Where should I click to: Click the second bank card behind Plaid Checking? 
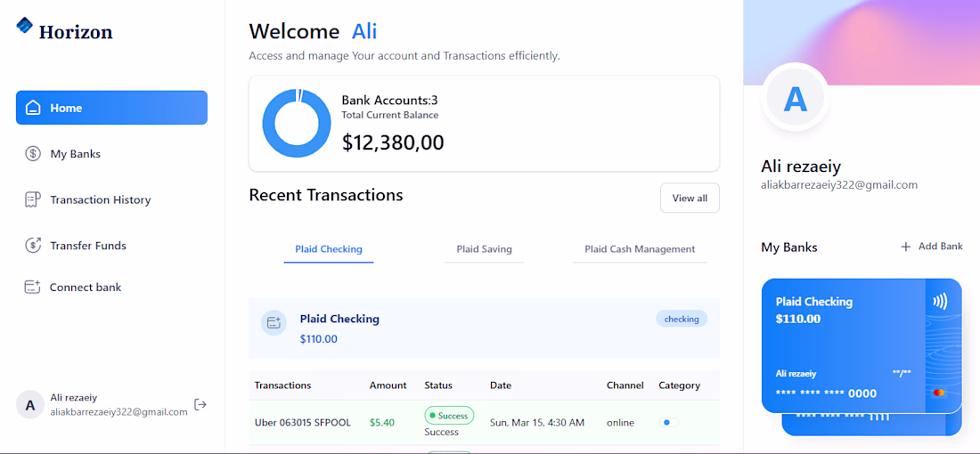[x=871, y=425]
